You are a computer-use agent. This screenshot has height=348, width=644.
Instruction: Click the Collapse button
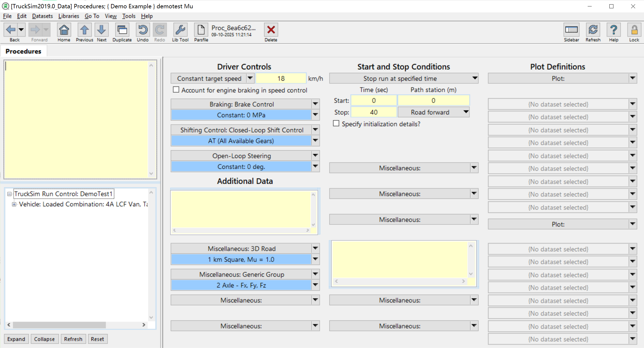[44, 339]
